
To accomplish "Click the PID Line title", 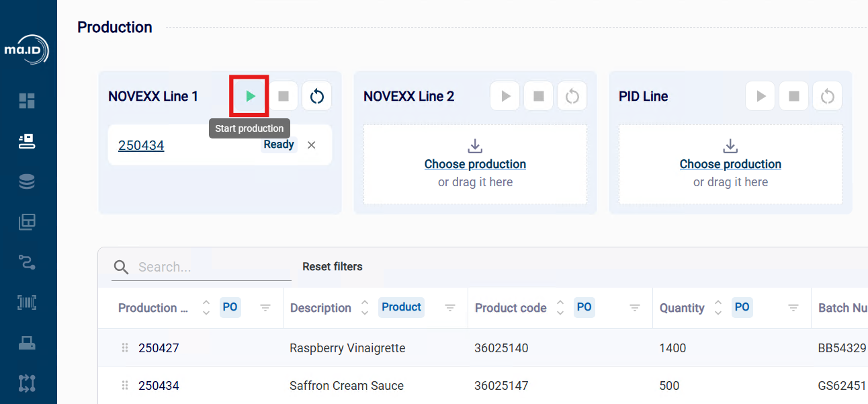I will (x=644, y=96).
